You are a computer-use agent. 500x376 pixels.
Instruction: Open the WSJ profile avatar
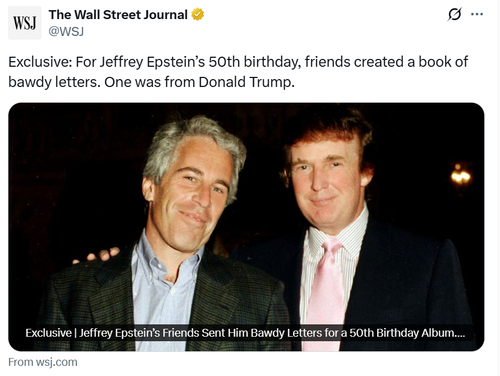point(25,23)
